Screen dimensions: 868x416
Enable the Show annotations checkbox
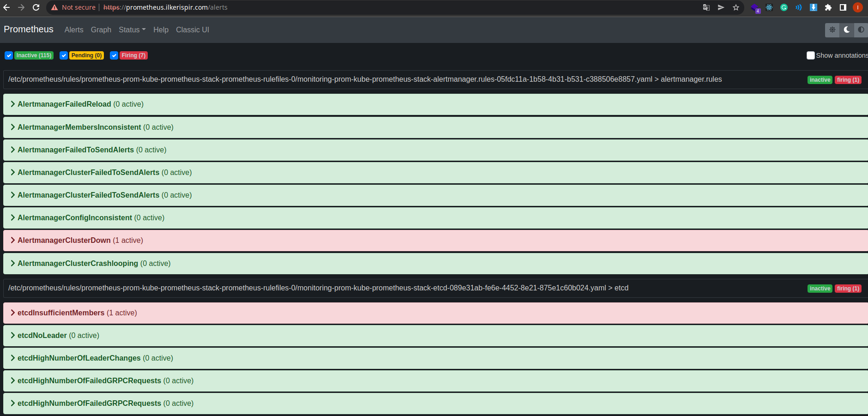(811, 55)
